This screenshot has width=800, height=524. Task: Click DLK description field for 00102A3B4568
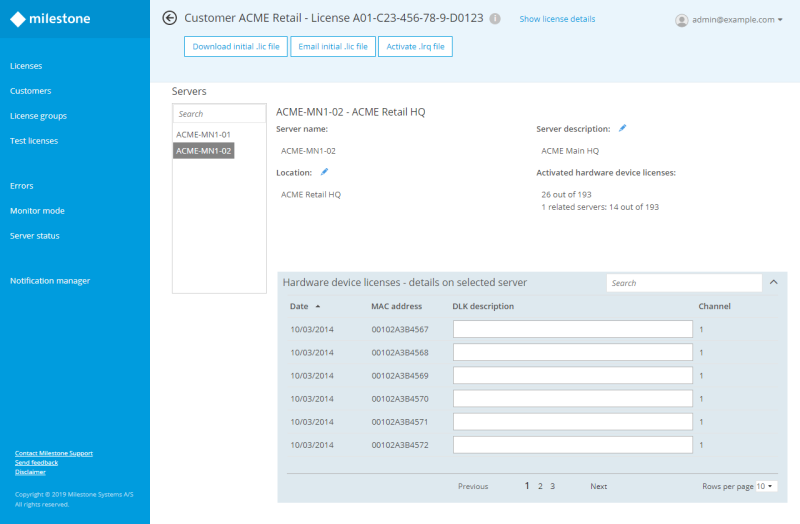pos(572,352)
